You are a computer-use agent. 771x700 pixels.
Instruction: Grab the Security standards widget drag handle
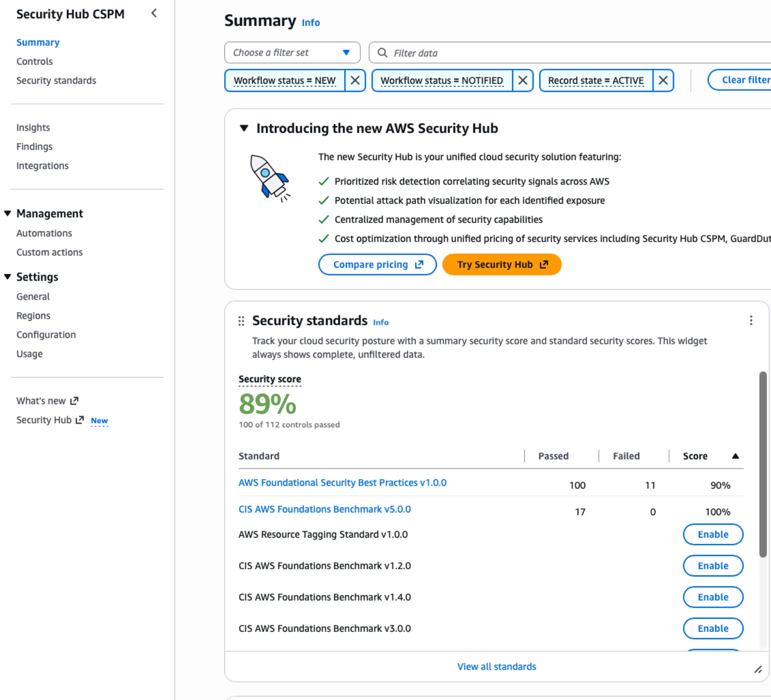pos(241,321)
